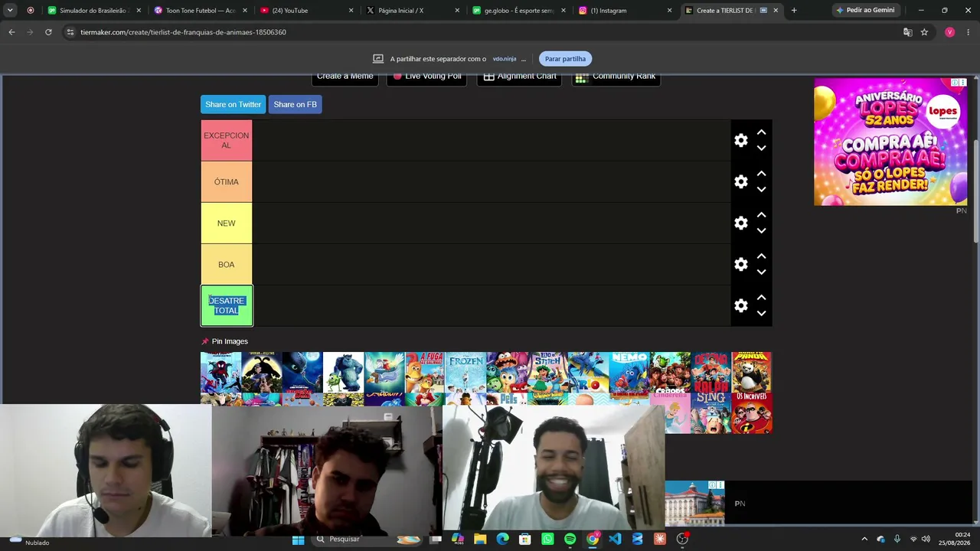Image resolution: width=980 pixels, height=551 pixels.
Task: Pick the Sing movie poster
Action: click(710, 413)
